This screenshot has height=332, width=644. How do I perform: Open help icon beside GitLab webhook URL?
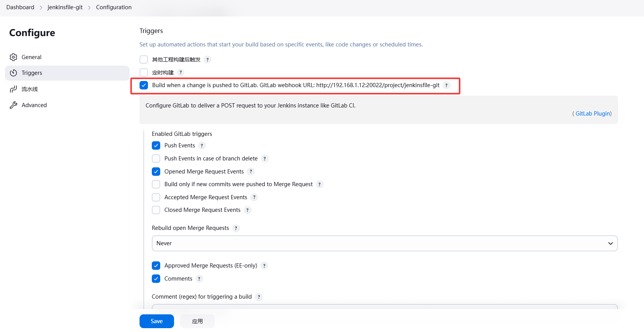pyautogui.click(x=446, y=85)
